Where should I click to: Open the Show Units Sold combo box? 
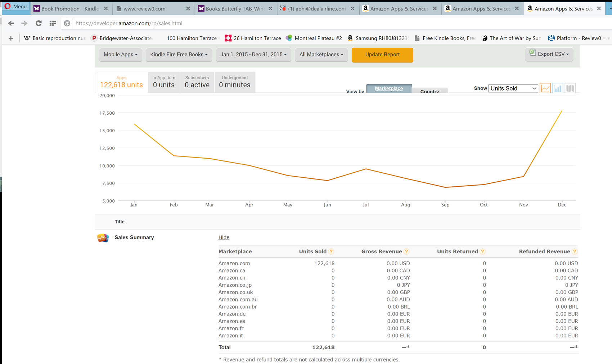click(x=513, y=88)
